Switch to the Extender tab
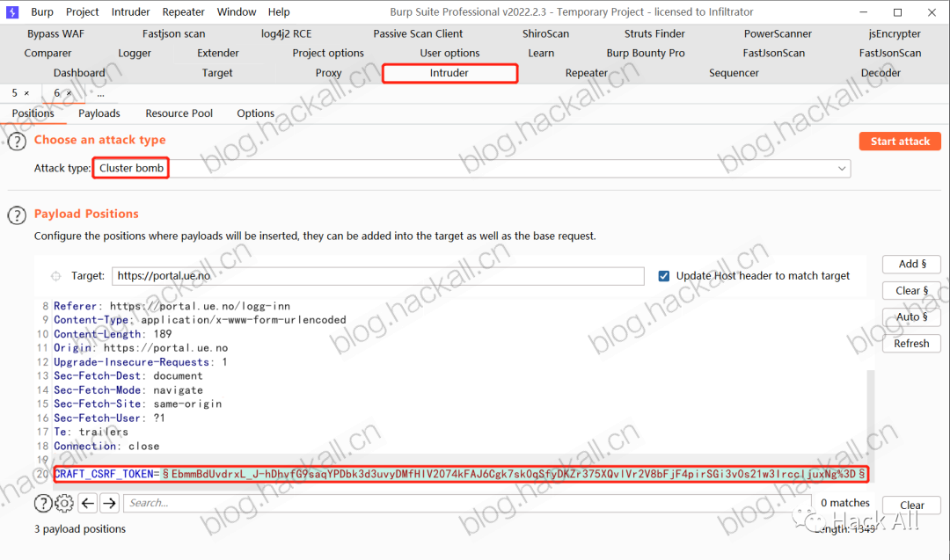This screenshot has width=950, height=560. 218,54
